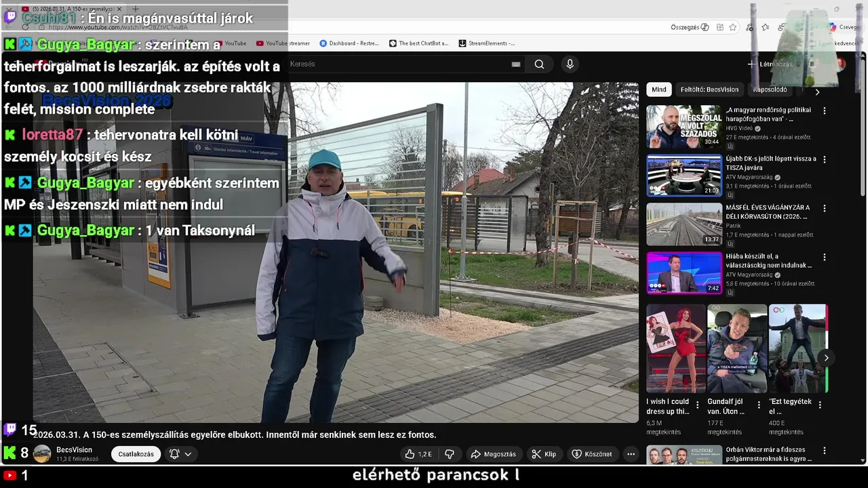Screen dimensions: 868x488
Task: Select 'Feltöltő: BecsVision' filter chip
Action: point(709,89)
